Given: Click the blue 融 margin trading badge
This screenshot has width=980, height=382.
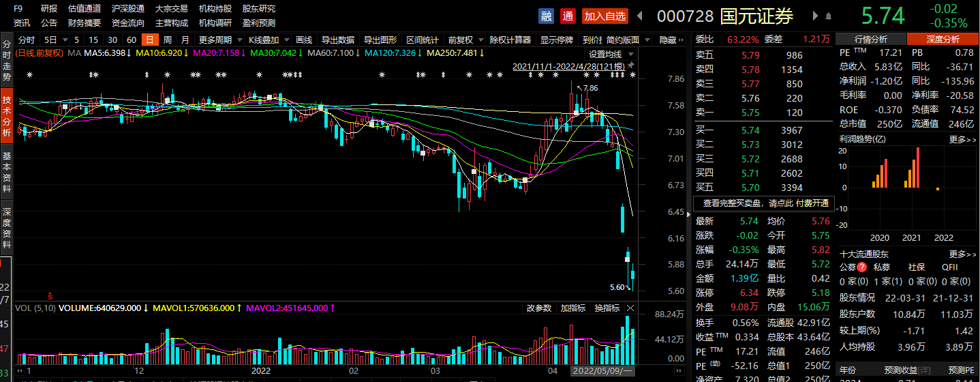Looking at the screenshot, I should click(x=546, y=16).
